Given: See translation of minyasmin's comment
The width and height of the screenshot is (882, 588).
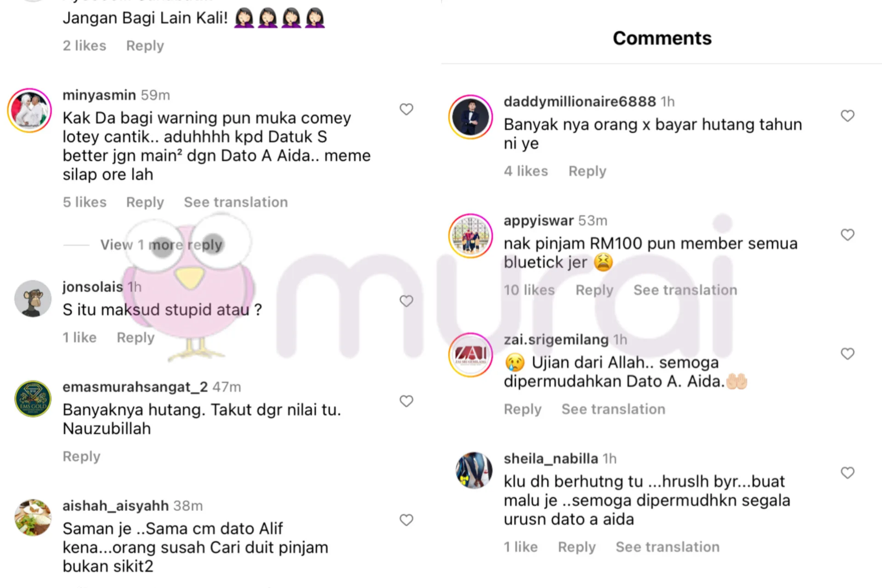Looking at the screenshot, I should pyautogui.click(x=236, y=202).
